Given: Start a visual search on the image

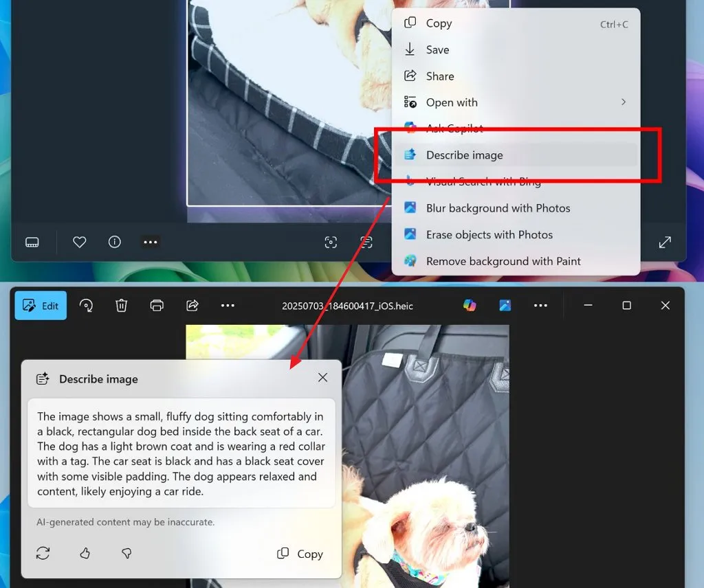Looking at the screenshot, I should pyautogui.click(x=331, y=242).
